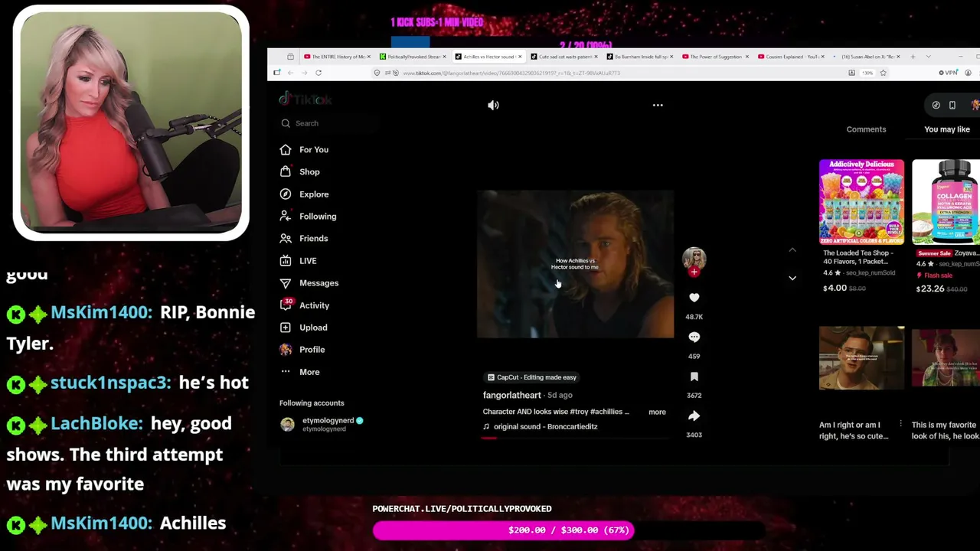Share the video with the arrow icon
Viewport: 980px width, 551px height.
[694, 416]
